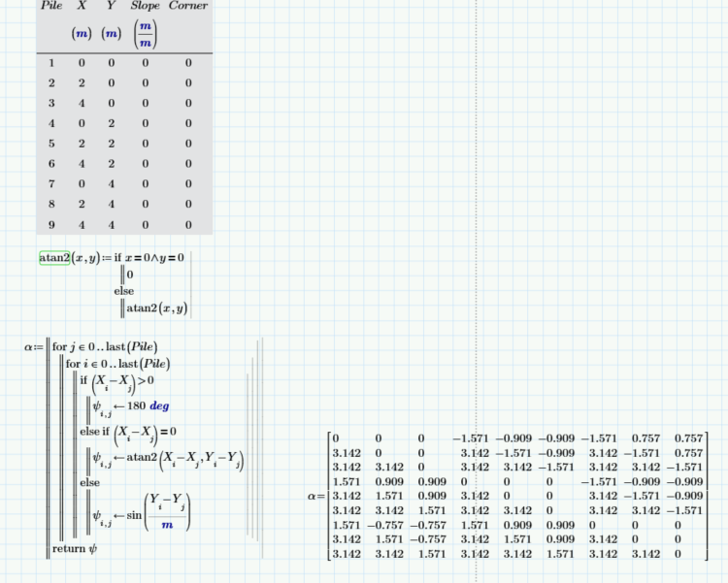Click the Pile number 1 cell

pyautogui.click(x=52, y=64)
